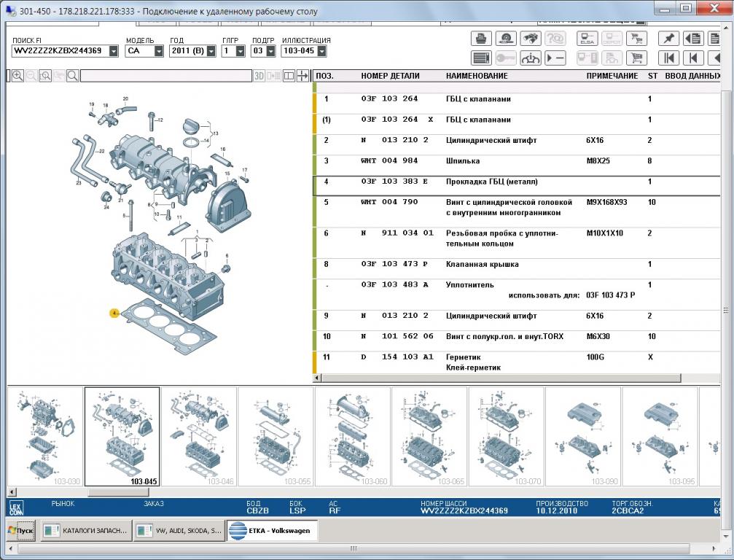The image size is (734, 560).
Task: Click thumbnail strip scrollbar left arrow
Action: pyautogui.click(x=12, y=492)
